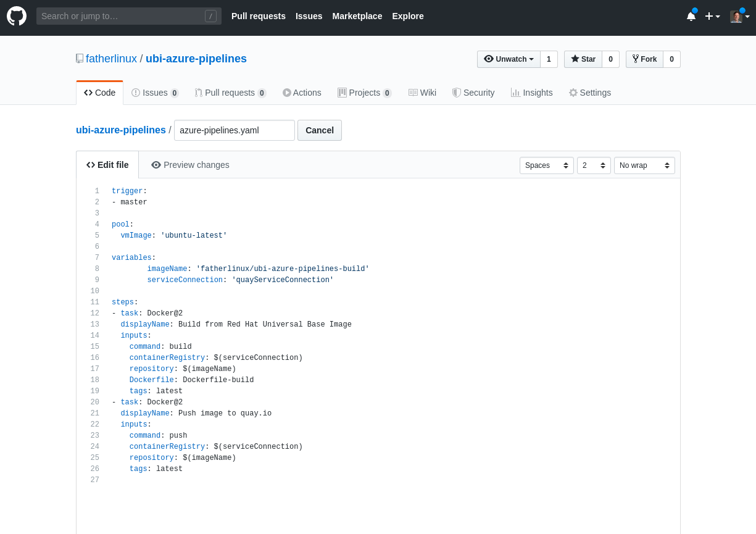Screen dimensions: 756x534
Task: Open the Actions tab
Action: (x=302, y=93)
